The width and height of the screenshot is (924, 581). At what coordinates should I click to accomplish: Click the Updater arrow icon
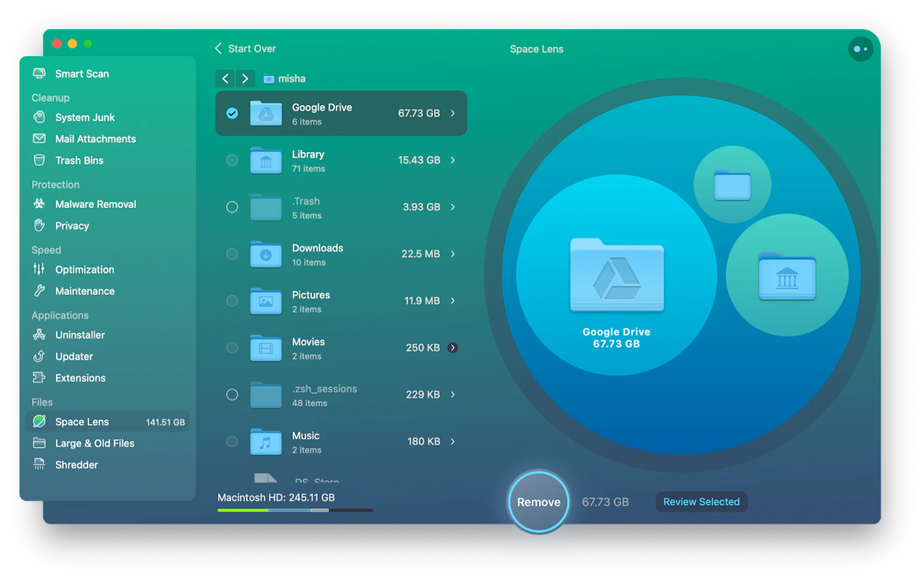coord(39,356)
